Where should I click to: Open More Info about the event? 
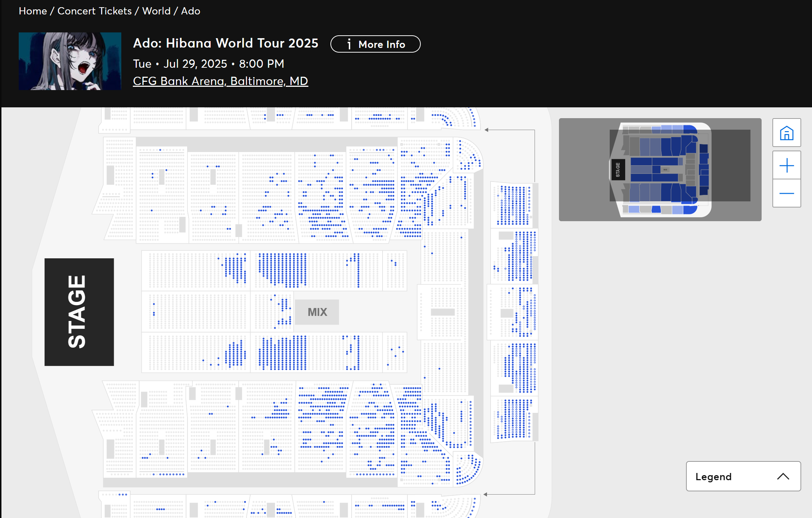pyautogui.click(x=375, y=44)
